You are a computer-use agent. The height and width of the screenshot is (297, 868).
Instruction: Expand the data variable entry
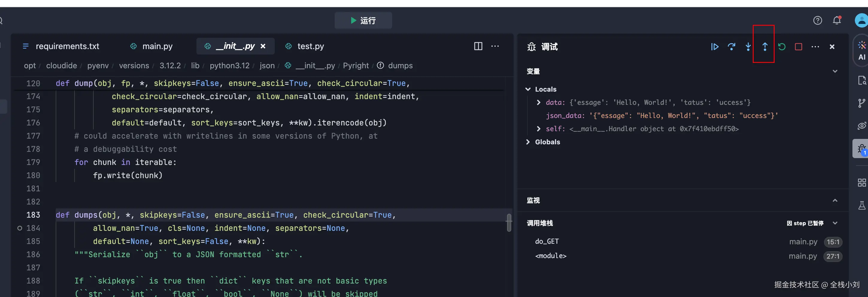click(538, 102)
